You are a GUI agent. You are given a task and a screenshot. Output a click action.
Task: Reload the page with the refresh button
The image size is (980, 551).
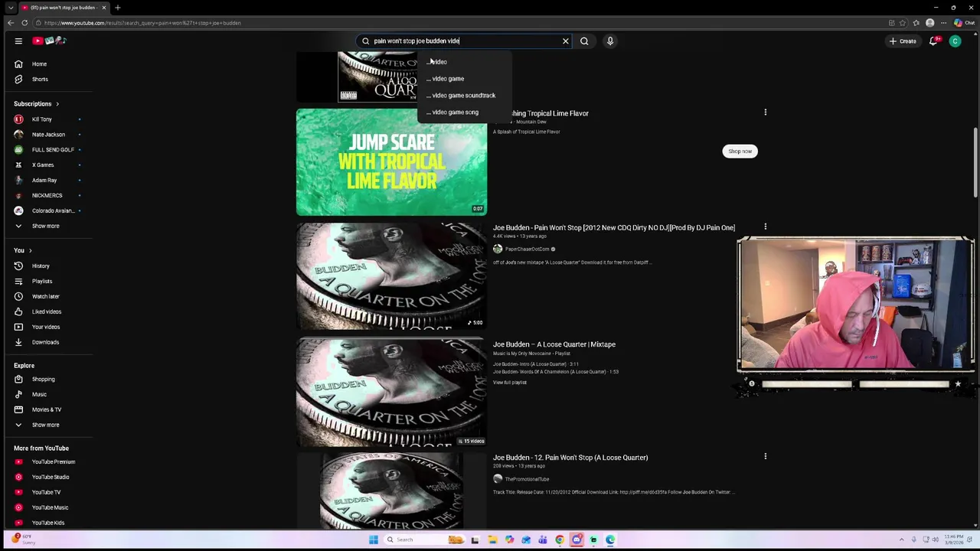[24, 23]
